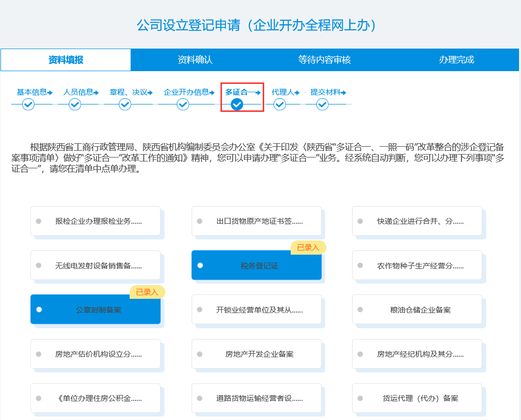The height and width of the screenshot is (420, 521).
Task: Select the 粮油仓储企业备案 radio dot
Action: [360, 309]
